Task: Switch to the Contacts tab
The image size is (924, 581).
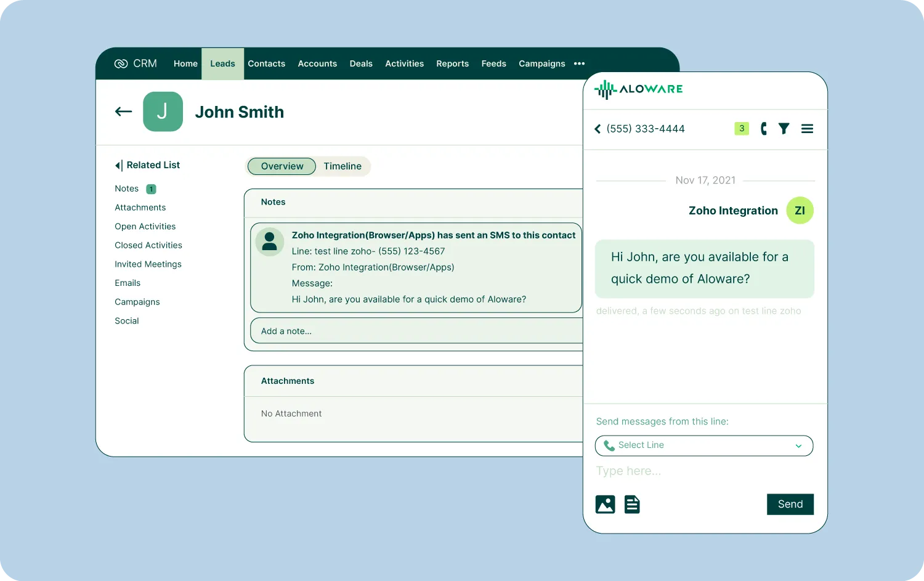Action: [266, 63]
